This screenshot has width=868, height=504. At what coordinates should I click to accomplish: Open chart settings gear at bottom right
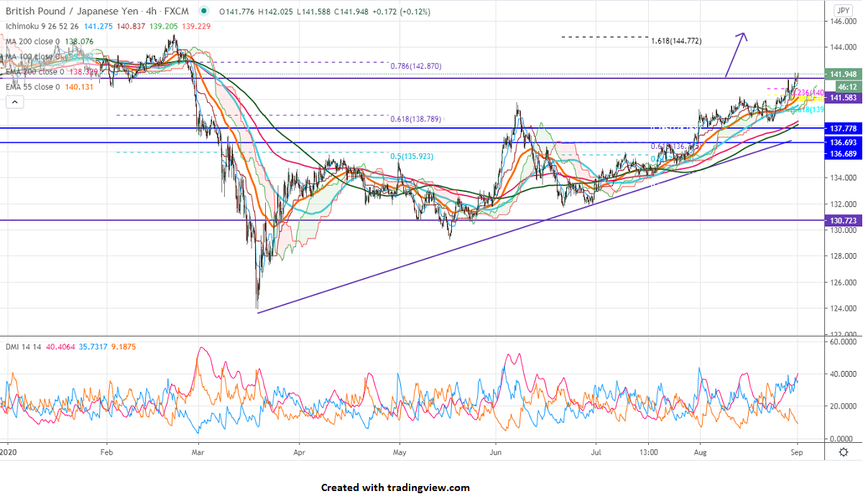[843, 452]
